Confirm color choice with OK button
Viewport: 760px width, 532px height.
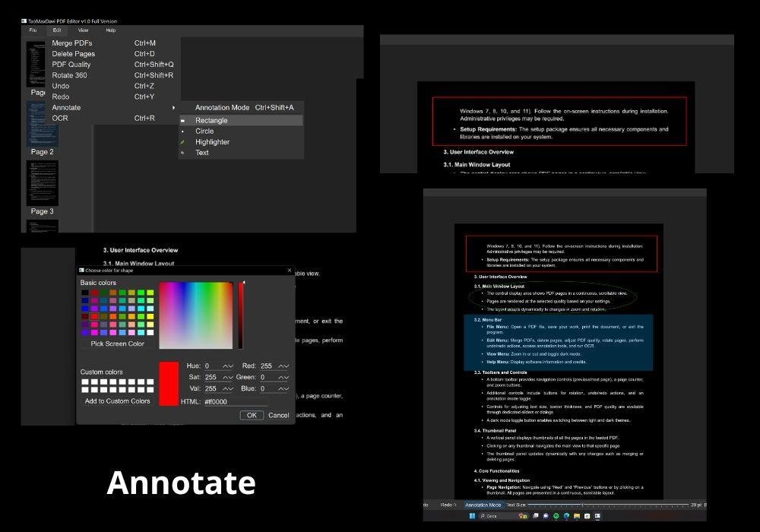pyautogui.click(x=252, y=415)
